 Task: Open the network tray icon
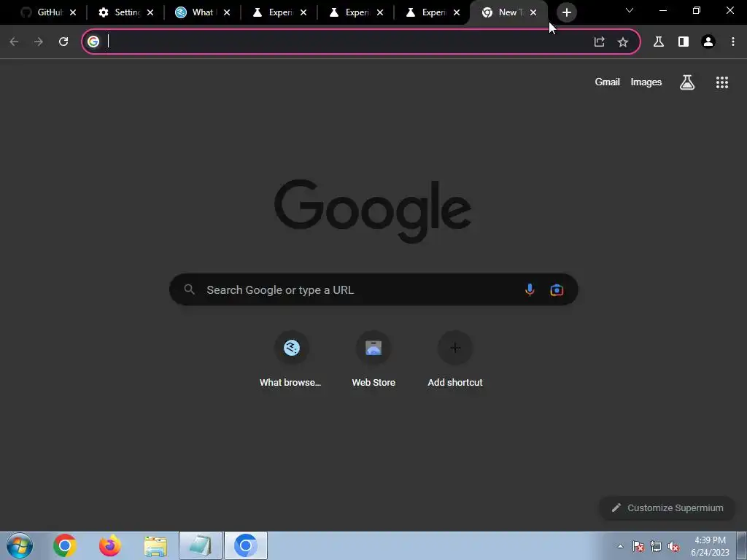[656, 546]
